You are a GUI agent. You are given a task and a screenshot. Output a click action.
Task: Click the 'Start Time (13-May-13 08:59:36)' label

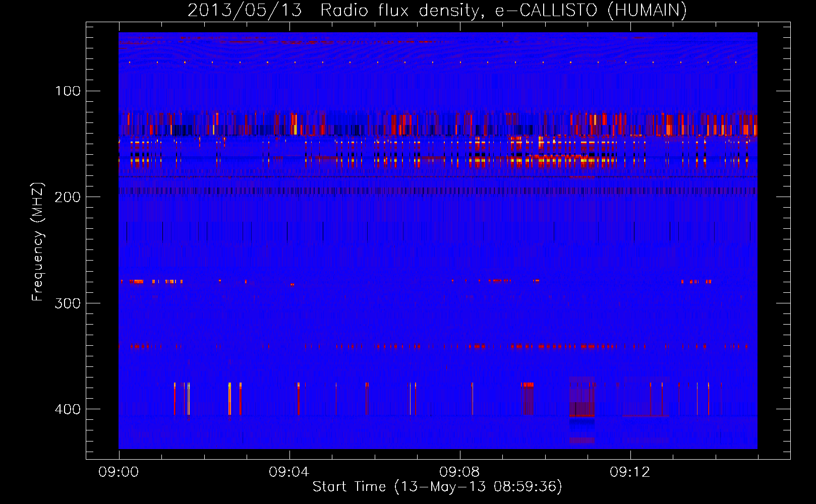click(437, 487)
